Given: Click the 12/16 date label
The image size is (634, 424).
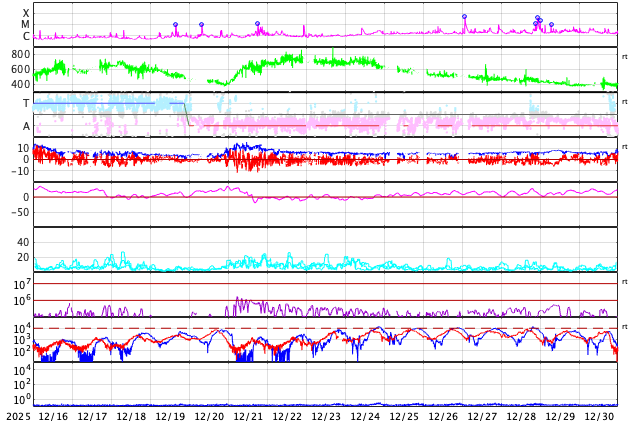Looking at the screenshot, I should tap(53, 416).
